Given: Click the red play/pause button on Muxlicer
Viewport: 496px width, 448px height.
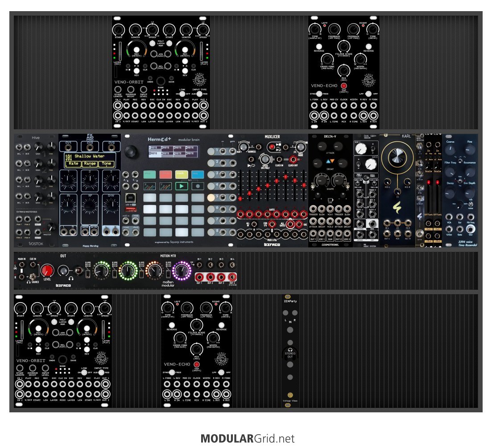Looking at the screenshot, I should [x=271, y=147].
